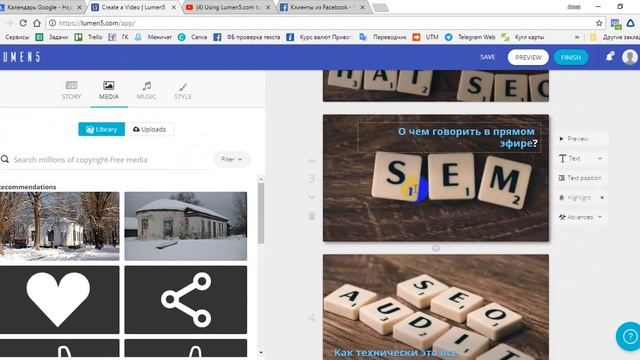Open the Telegram Web bookmark

click(470, 37)
